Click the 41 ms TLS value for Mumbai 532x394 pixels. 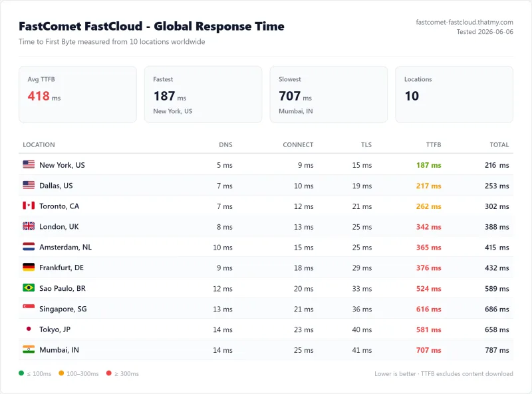(362, 350)
